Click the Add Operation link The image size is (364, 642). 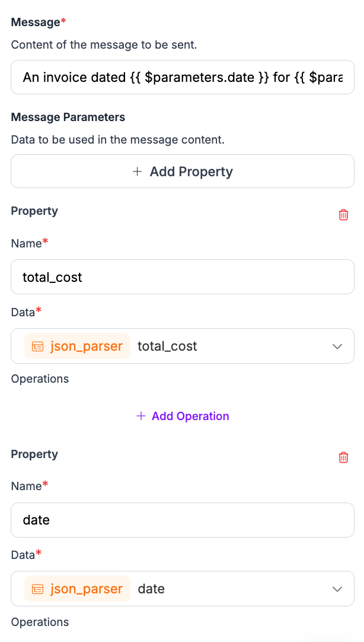click(x=190, y=416)
